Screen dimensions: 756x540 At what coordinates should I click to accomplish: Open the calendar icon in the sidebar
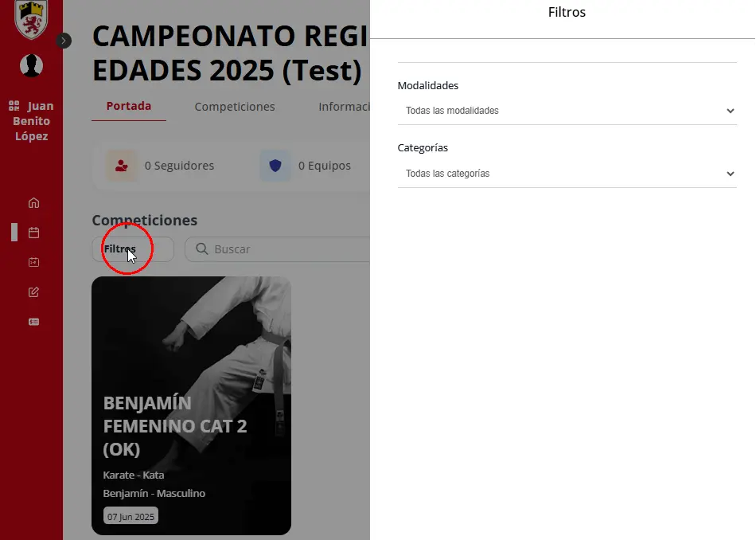33,233
